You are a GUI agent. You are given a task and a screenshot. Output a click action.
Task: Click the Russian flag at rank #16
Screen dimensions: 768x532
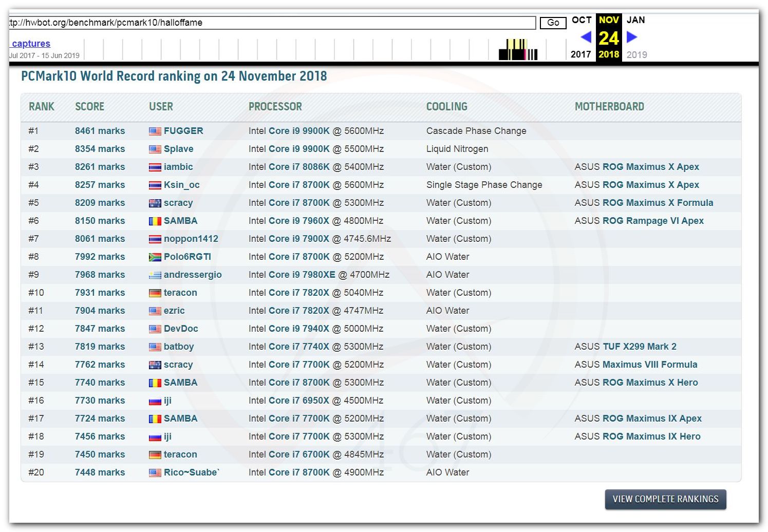(x=155, y=401)
